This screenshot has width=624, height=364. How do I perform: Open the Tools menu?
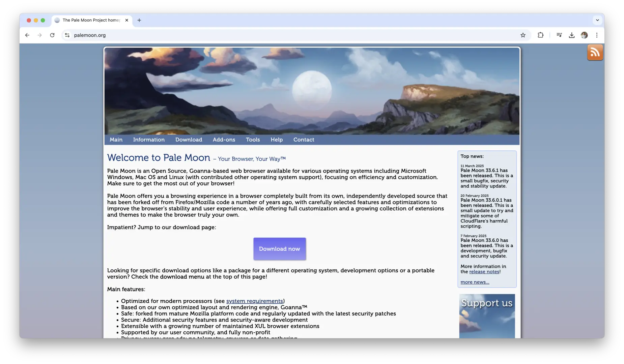253,140
